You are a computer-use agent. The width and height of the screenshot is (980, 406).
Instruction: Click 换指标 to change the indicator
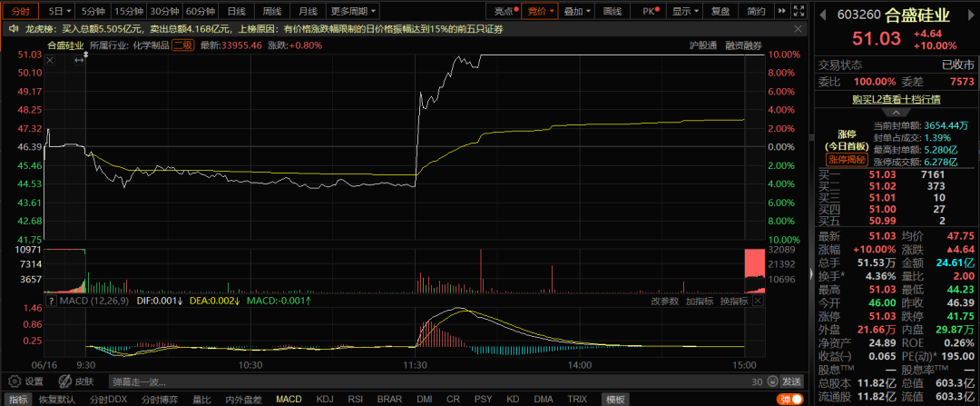pos(734,301)
